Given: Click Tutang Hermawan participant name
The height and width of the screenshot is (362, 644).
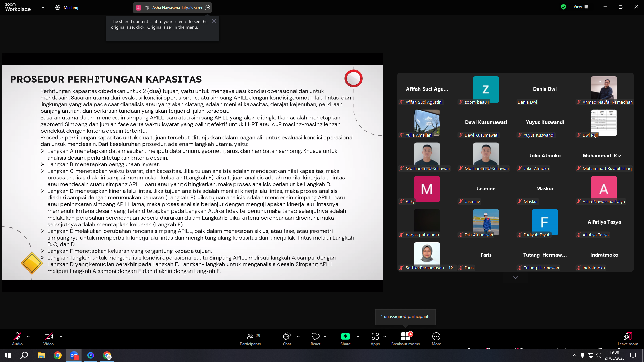Looking at the screenshot, I should pyautogui.click(x=545, y=255).
